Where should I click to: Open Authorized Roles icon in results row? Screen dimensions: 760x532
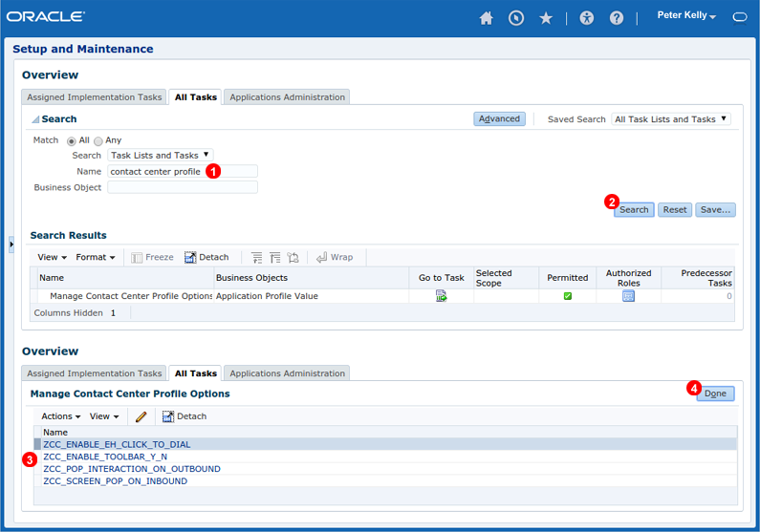(x=628, y=296)
